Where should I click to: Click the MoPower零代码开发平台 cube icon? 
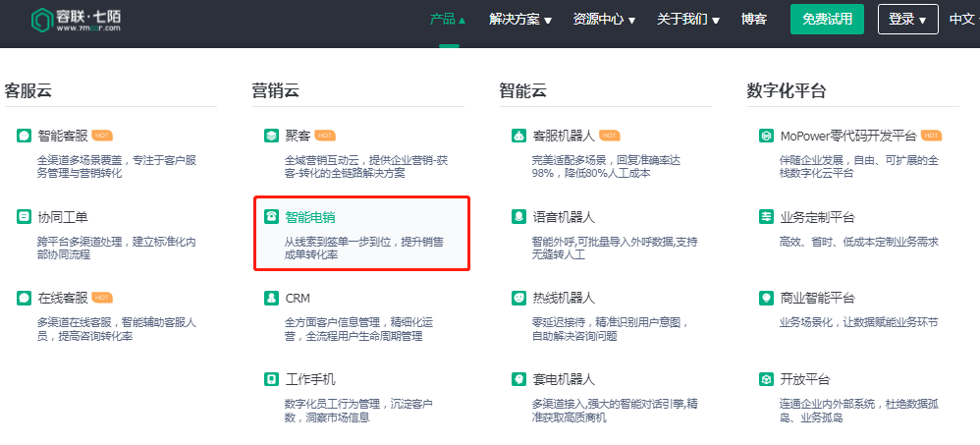pos(766,136)
